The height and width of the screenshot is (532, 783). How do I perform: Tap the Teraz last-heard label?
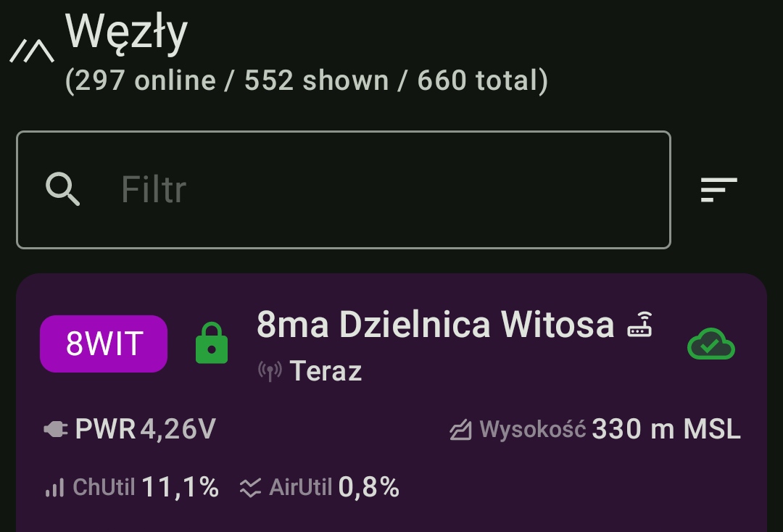pyautogui.click(x=326, y=371)
